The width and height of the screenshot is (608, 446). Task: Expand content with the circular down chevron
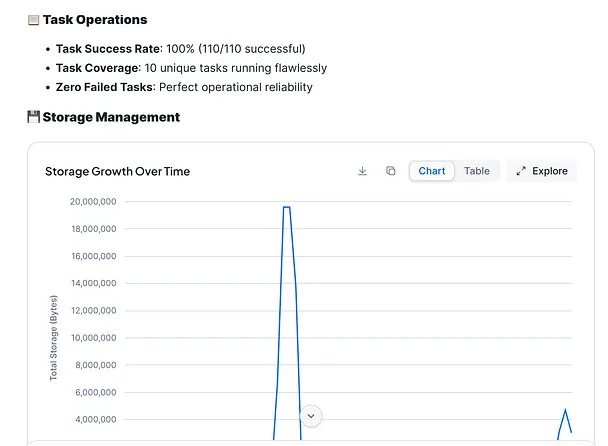pyautogui.click(x=311, y=415)
